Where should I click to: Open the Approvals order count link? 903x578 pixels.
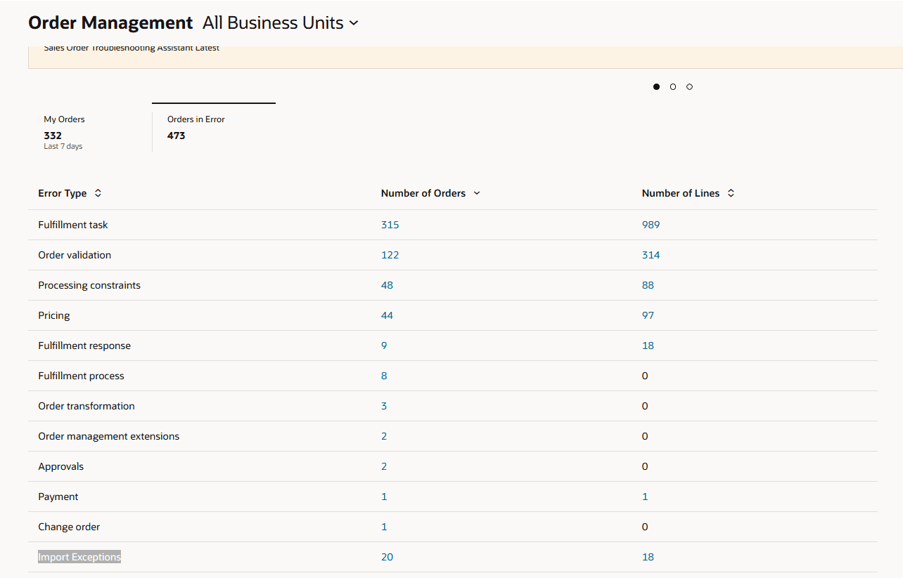384,467
